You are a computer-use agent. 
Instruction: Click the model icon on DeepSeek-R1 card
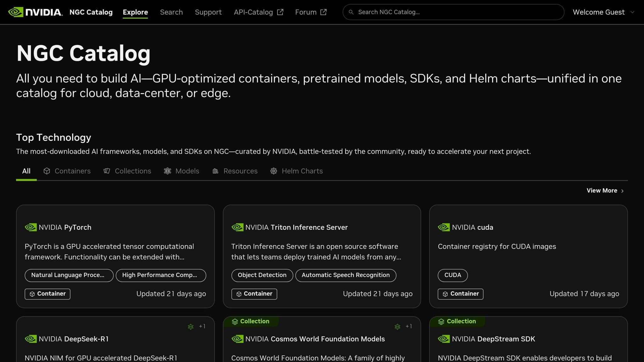click(x=191, y=327)
